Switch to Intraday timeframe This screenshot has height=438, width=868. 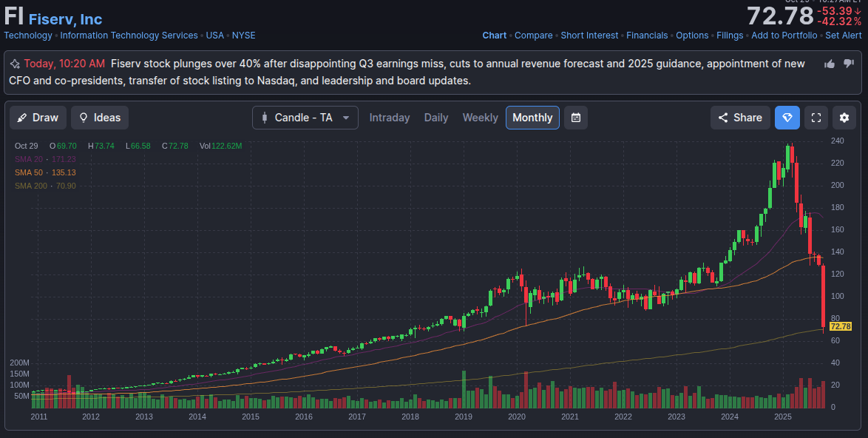pos(390,118)
